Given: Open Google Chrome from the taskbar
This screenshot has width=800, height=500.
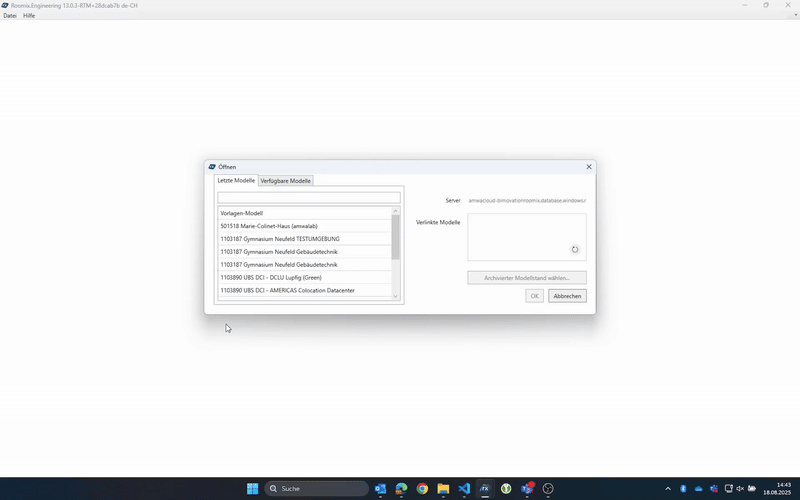Looking at the screenshot, I should tap(422, 489).
